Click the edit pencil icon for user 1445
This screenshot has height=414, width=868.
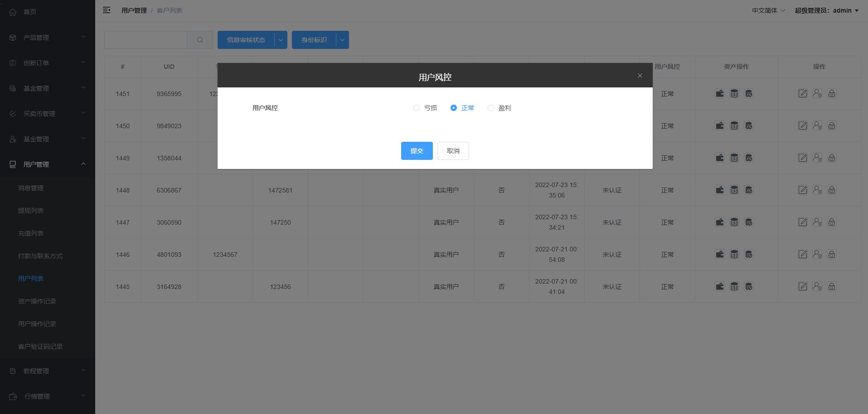pyautogui.click(x=802, y=286)
